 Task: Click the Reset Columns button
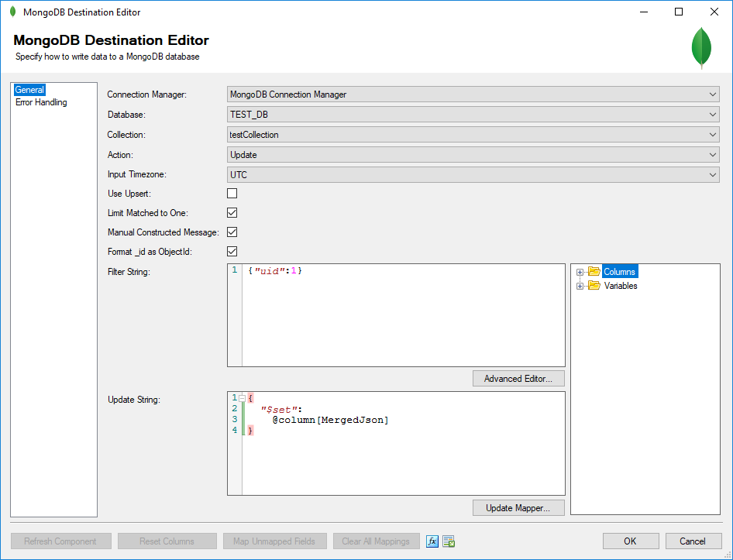tap(167, 541)
